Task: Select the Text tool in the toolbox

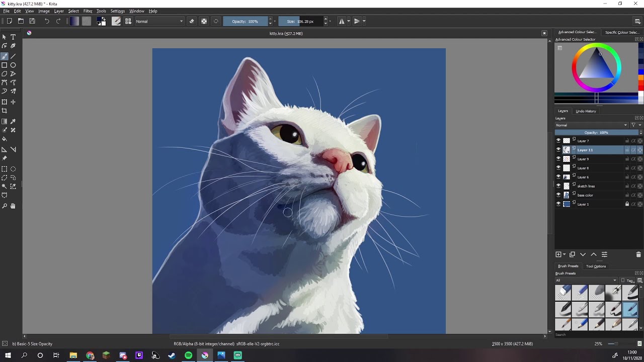Action: pyautogui.click(x=13, y=37)
